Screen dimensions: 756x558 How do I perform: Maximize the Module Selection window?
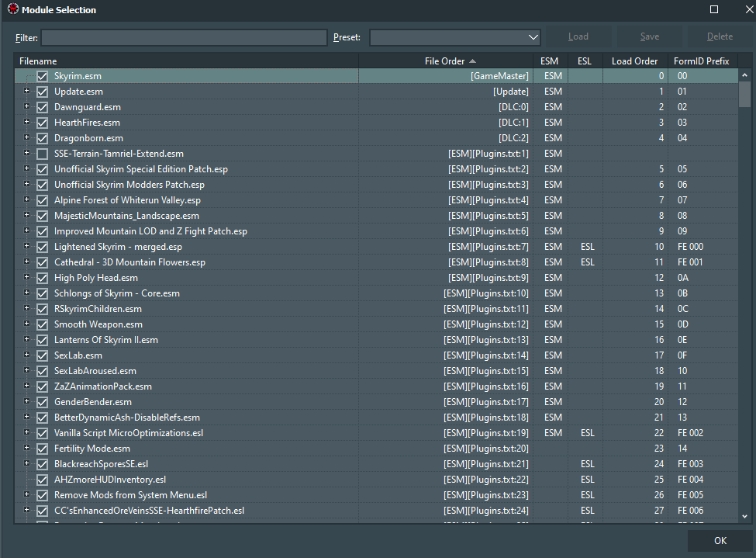click(714, 9)
